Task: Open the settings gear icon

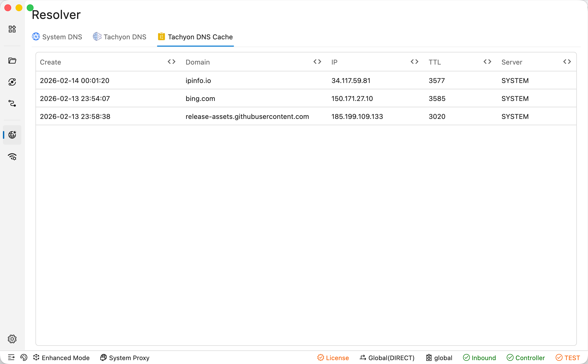Action: tap(12, 339)
